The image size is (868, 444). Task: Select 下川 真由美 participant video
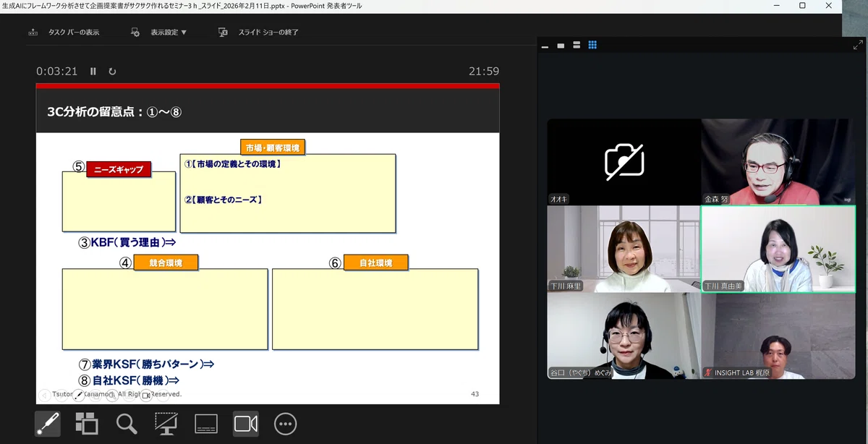click(778, 249)
